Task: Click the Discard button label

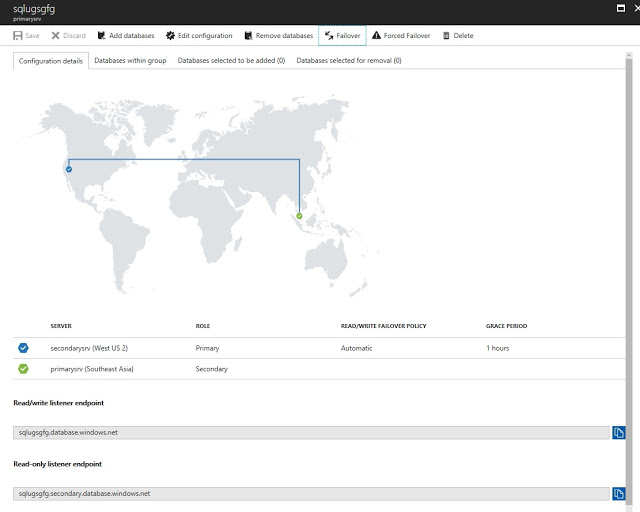Action: pyautogui.click(x=74, y=36)
